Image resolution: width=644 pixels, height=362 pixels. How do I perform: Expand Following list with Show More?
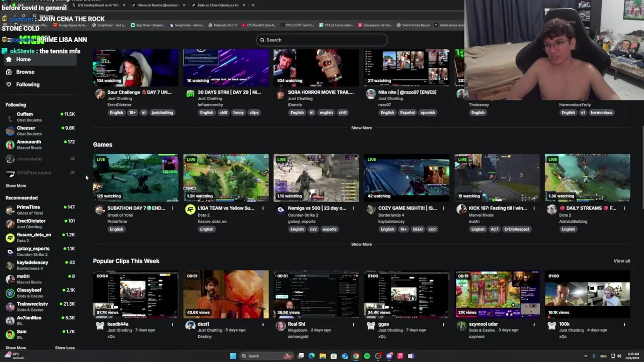coord(16,186)
